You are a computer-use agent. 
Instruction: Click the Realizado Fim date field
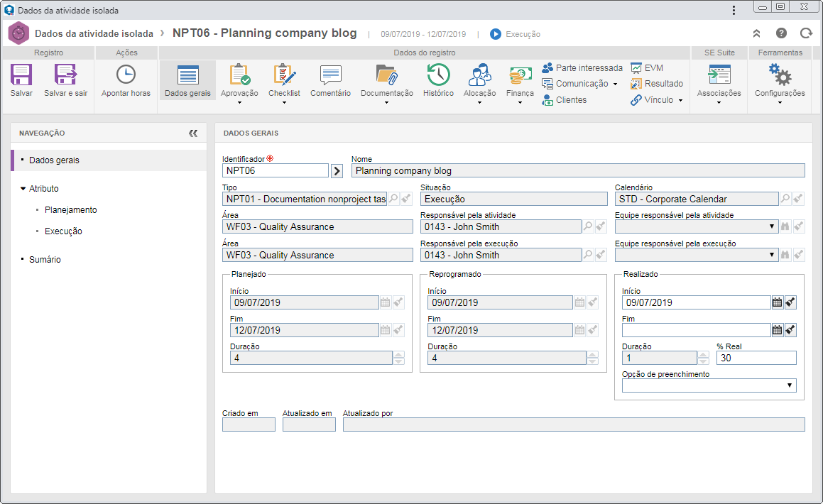pyautogui.click(x=696, y=330)
